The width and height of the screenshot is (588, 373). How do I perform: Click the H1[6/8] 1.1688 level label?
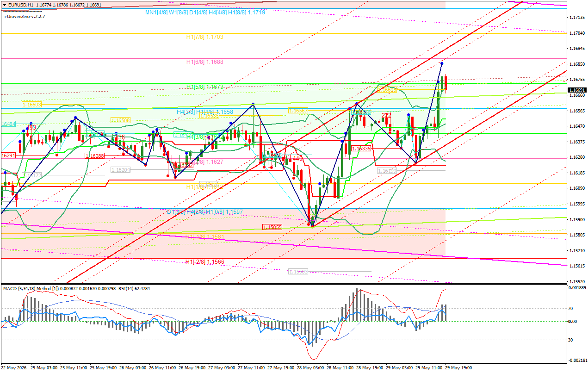point(205,62)
